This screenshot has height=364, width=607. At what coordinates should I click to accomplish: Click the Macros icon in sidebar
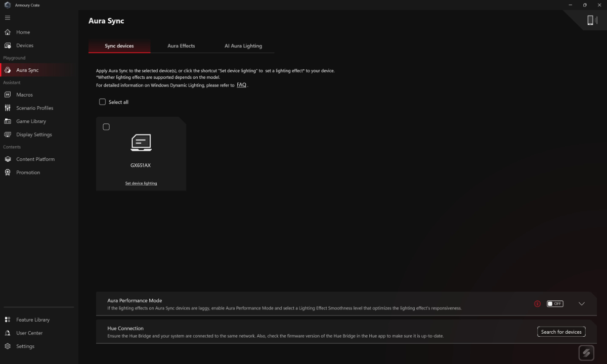click(x=8, y=95)
